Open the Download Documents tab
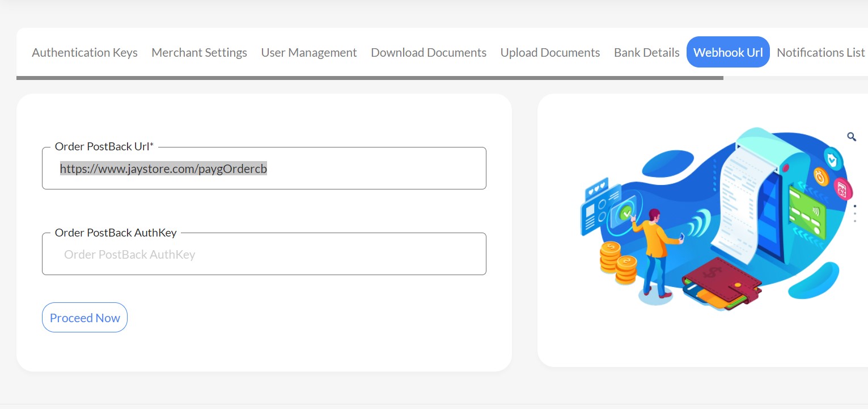 428,52
